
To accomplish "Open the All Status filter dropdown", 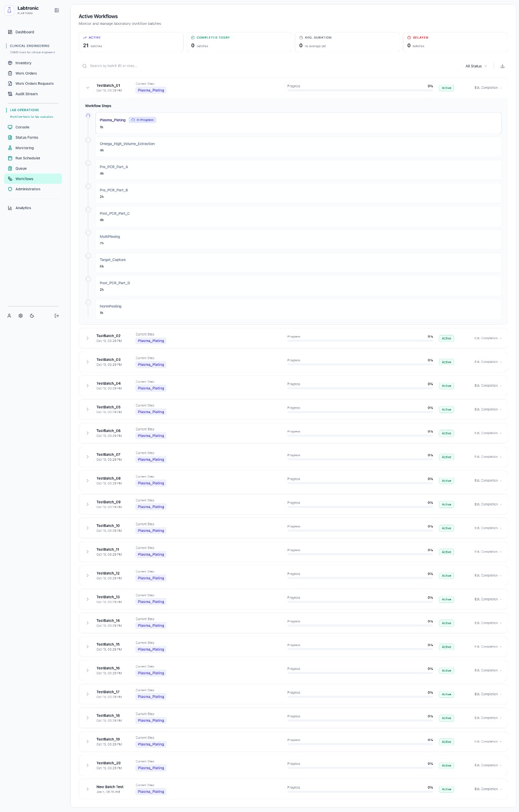I will [x=476, y=66].
